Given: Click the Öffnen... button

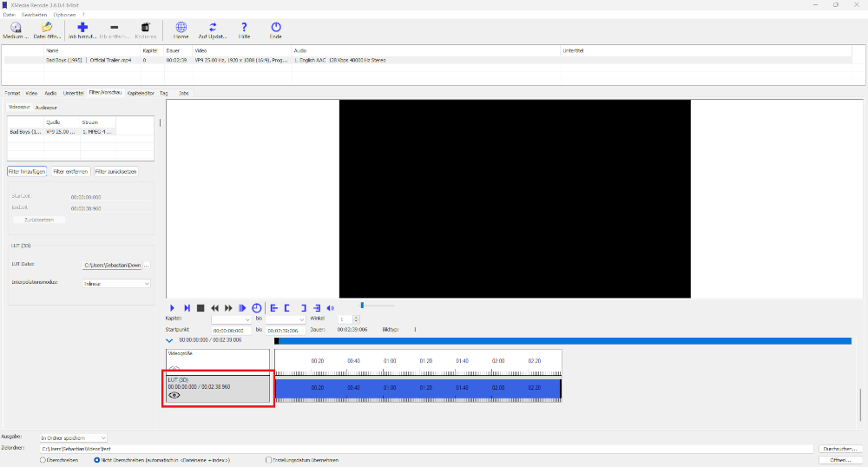Looking at the screenshot, I should (839, 460).
